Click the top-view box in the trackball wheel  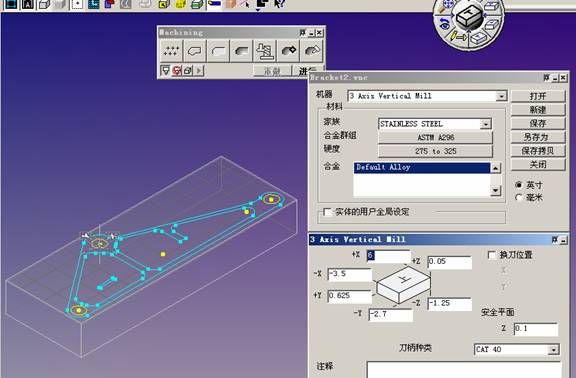point(469,16)
